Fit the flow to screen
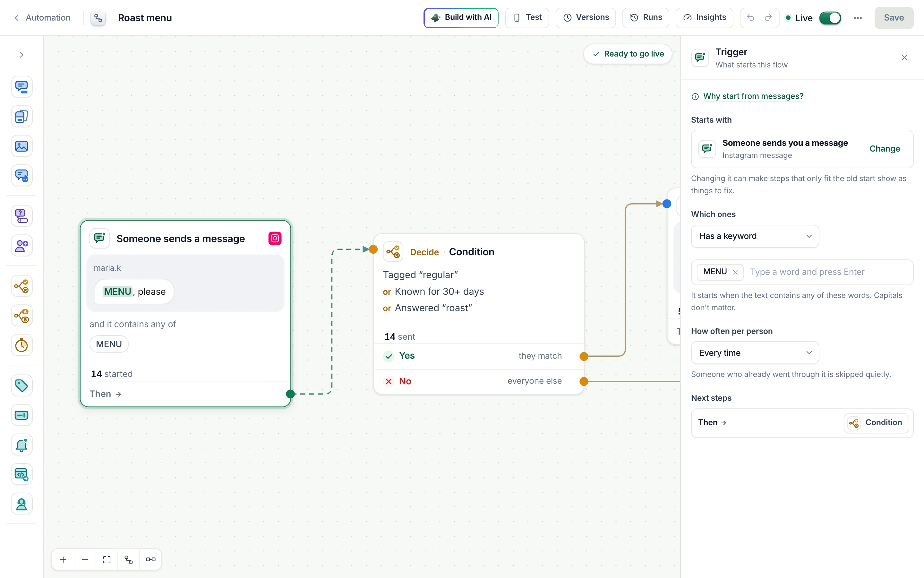Image resolution: width=924 pixels, height=578 pixels. pyautogui.click(x=107, y=560)
